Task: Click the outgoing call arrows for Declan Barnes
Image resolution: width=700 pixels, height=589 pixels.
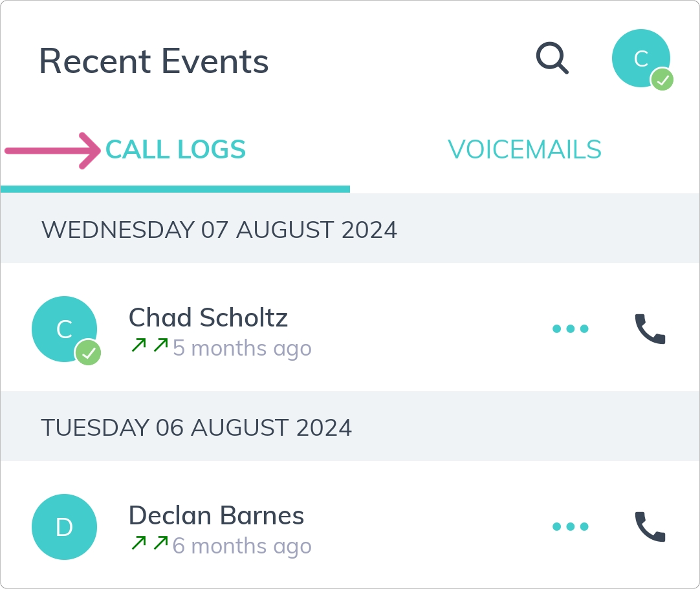Action: pyautogui.click(x=149, y=543)
